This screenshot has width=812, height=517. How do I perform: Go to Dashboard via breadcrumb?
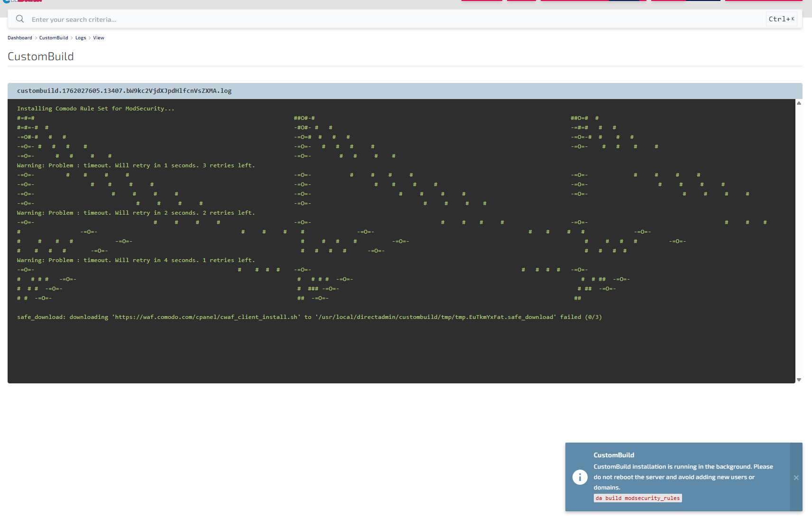pyautogui.click(x=20, y=38)
